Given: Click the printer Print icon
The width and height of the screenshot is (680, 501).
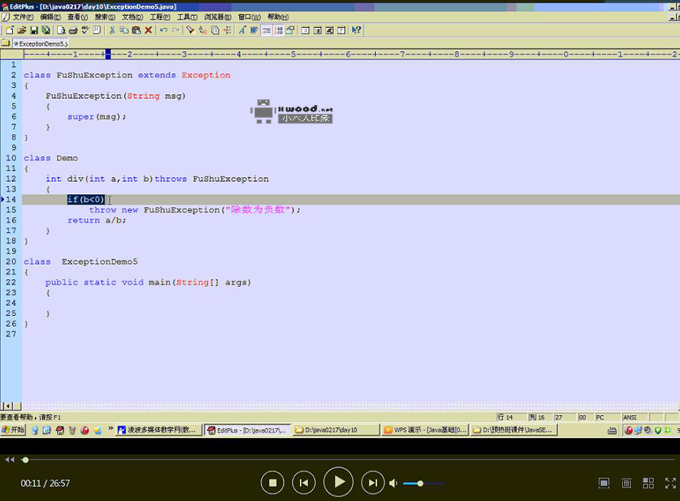Looking at the screenshot, I should [x=73, y=30].
